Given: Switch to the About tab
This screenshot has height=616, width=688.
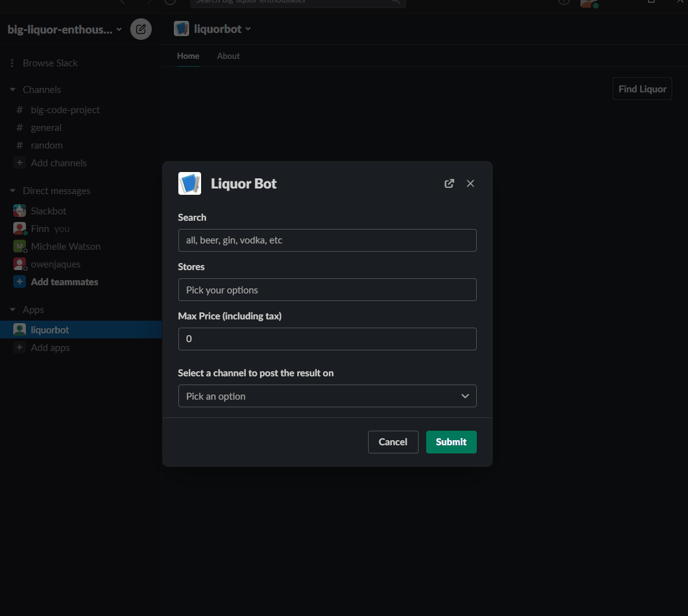Looking at the screenshot, I should pyautogui.click(x=228, y=56).
